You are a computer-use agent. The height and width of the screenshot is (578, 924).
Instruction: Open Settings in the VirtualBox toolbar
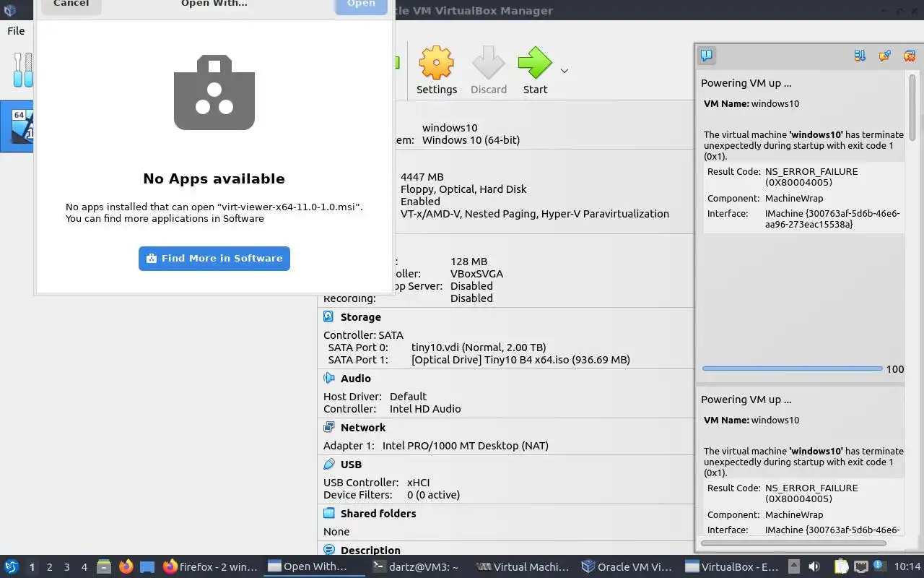pos(437,71)
